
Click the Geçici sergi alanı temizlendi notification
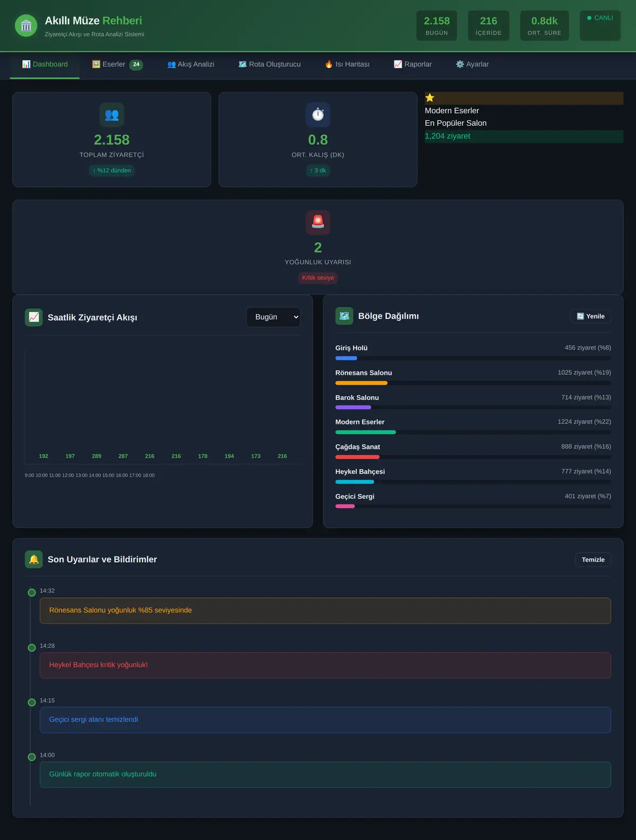click(x=325, y=720)
